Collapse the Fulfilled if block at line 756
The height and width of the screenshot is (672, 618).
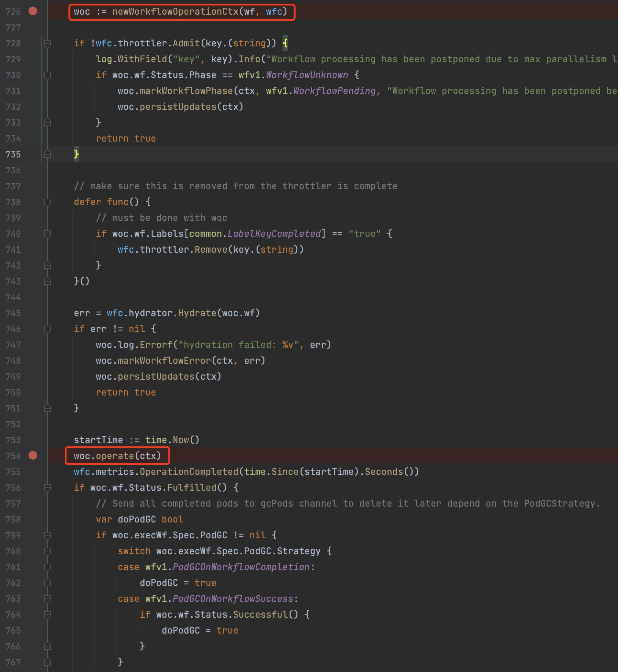(x=48, y=488)
